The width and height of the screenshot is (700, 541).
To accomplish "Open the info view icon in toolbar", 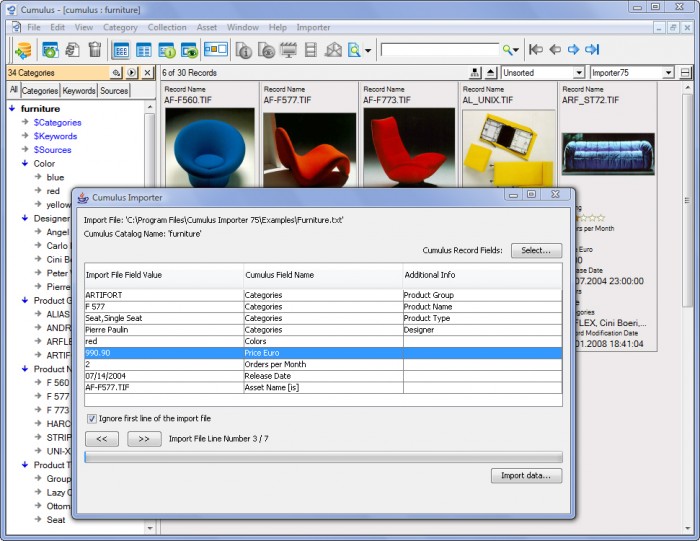I will click(167, 50).
